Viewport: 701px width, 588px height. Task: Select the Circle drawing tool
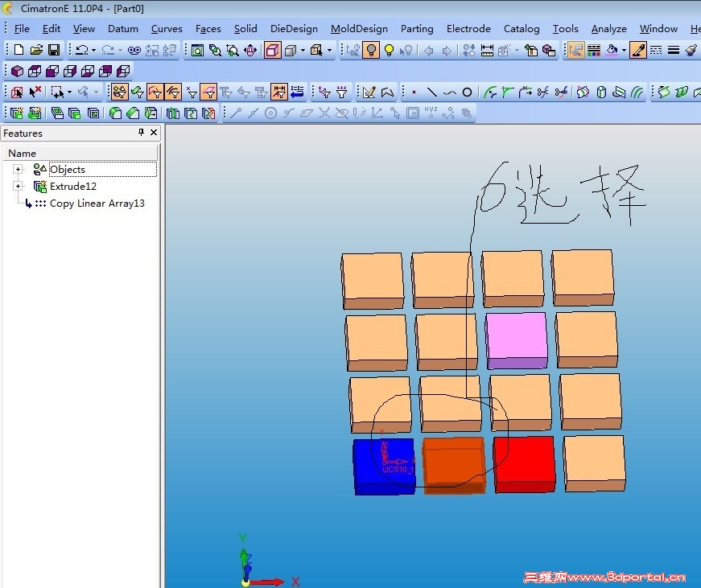tap(467, 93)
